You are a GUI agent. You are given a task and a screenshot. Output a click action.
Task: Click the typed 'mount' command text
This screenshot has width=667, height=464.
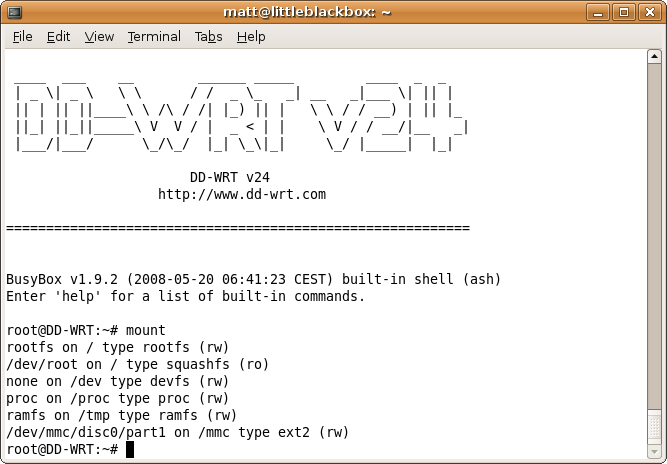146,330
